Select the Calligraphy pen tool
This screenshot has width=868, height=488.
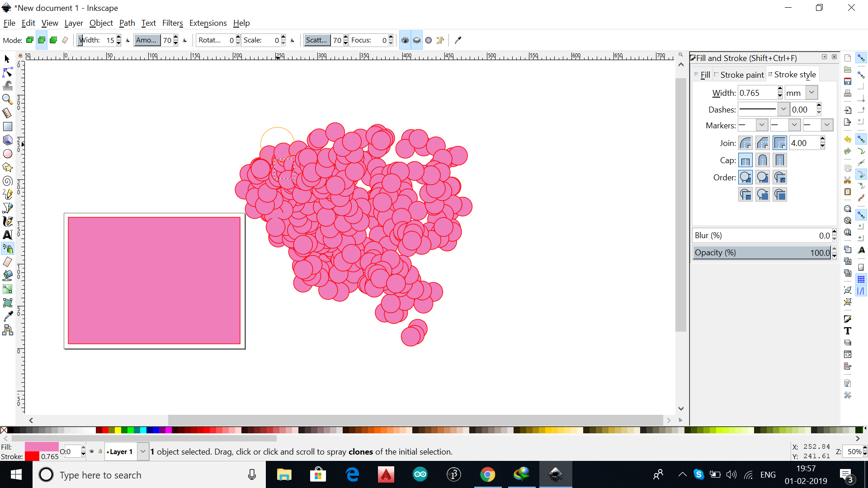tap(7, 221)
